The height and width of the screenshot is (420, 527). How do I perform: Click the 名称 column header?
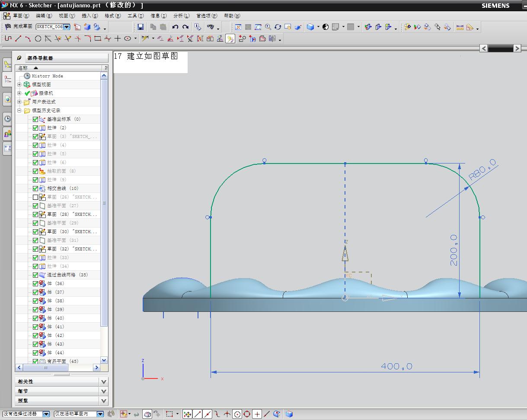[58, 68]
